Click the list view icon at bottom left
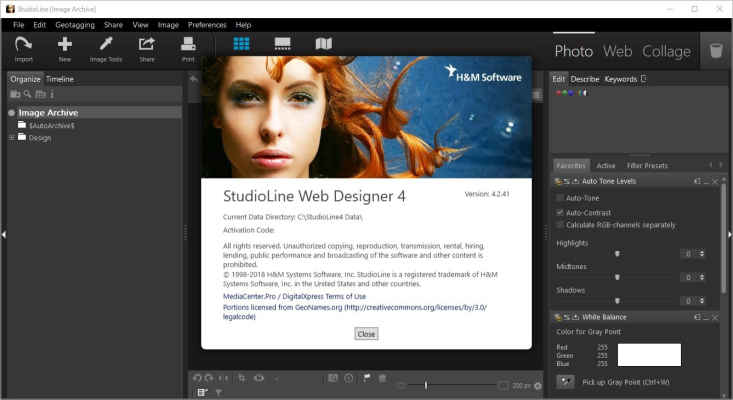This screenshot has width=733, height=400. coord(202,393)
